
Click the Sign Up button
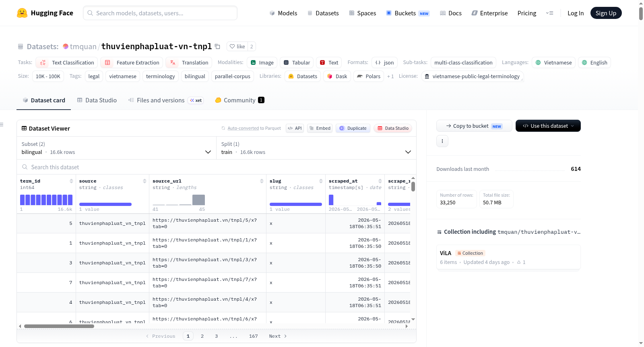[x=606, y=13]
